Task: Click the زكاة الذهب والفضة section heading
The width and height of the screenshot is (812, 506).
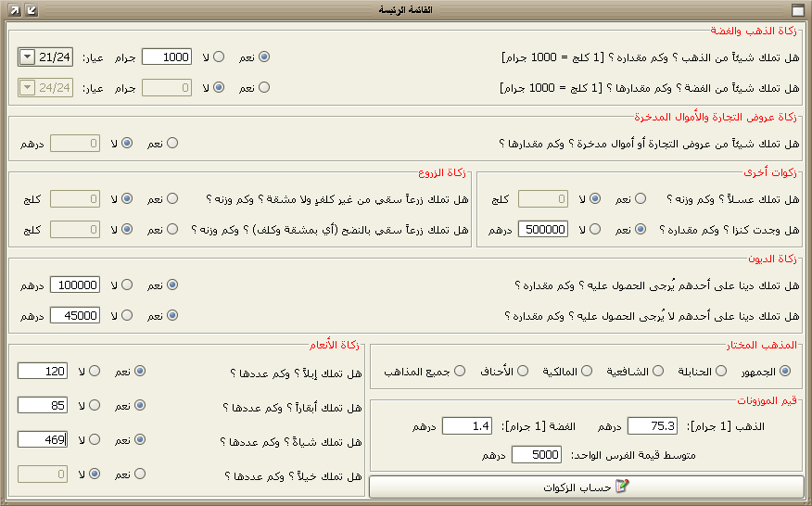Action: point(754,31)
